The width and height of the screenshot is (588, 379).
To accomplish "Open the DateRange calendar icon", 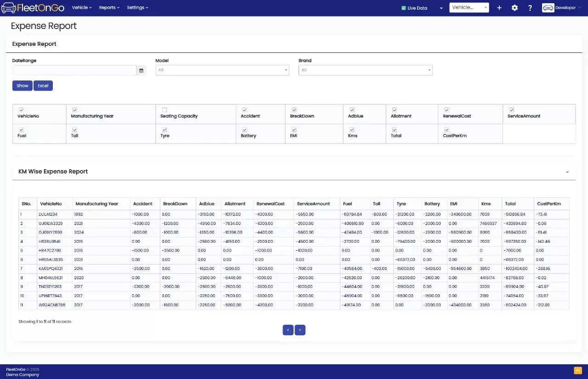I will pyautogui.click(x=141, y=70).
